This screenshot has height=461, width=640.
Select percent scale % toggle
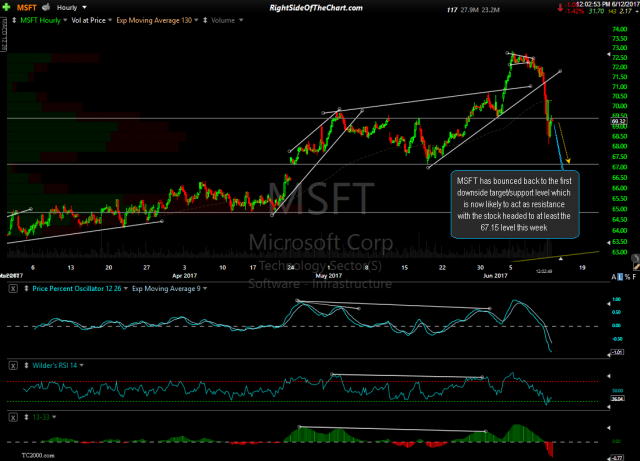click(x=627, y=277)
